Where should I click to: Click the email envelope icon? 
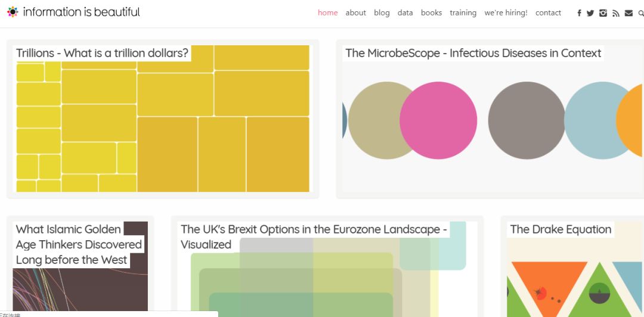tap(628, 13)
